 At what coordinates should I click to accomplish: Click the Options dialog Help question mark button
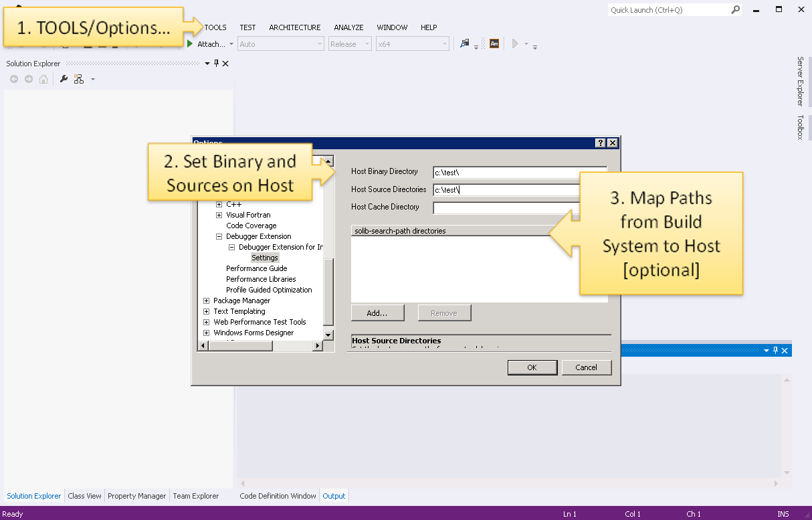tap(600, 143)
